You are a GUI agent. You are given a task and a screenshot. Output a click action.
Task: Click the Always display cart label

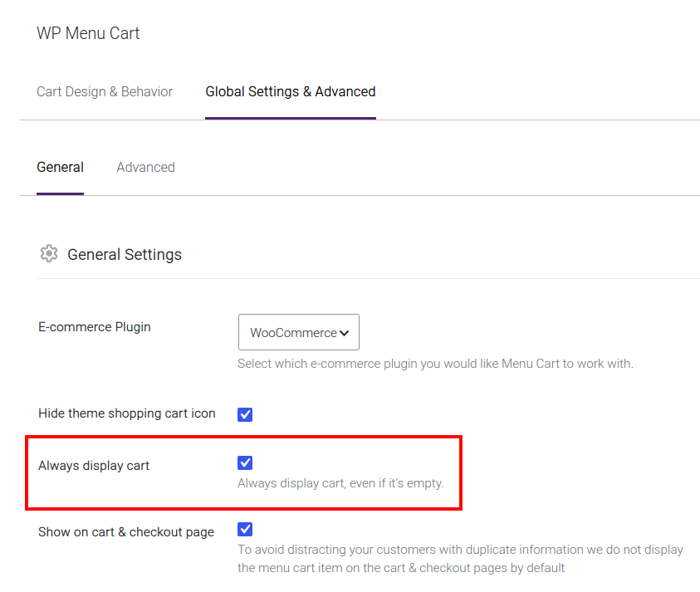coord(94,466)
